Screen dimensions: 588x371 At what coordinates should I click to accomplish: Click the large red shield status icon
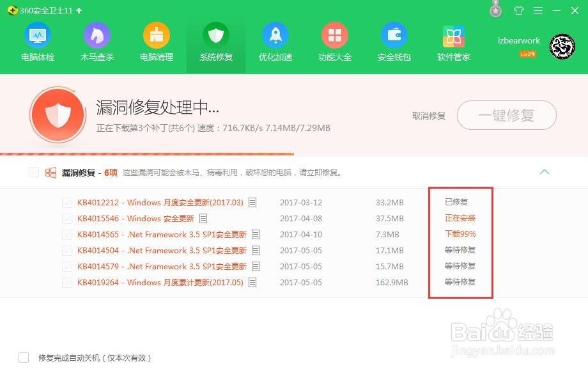[x=58, y=114]
